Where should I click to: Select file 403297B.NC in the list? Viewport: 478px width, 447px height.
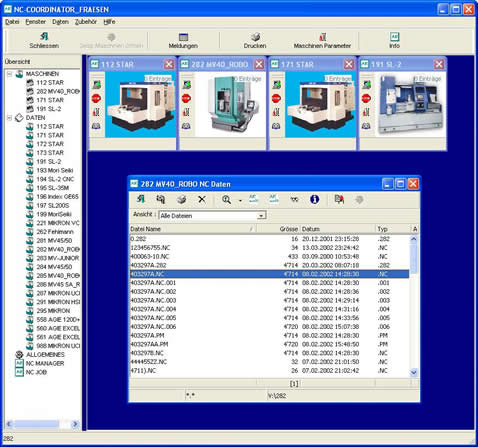coord(269,353)
